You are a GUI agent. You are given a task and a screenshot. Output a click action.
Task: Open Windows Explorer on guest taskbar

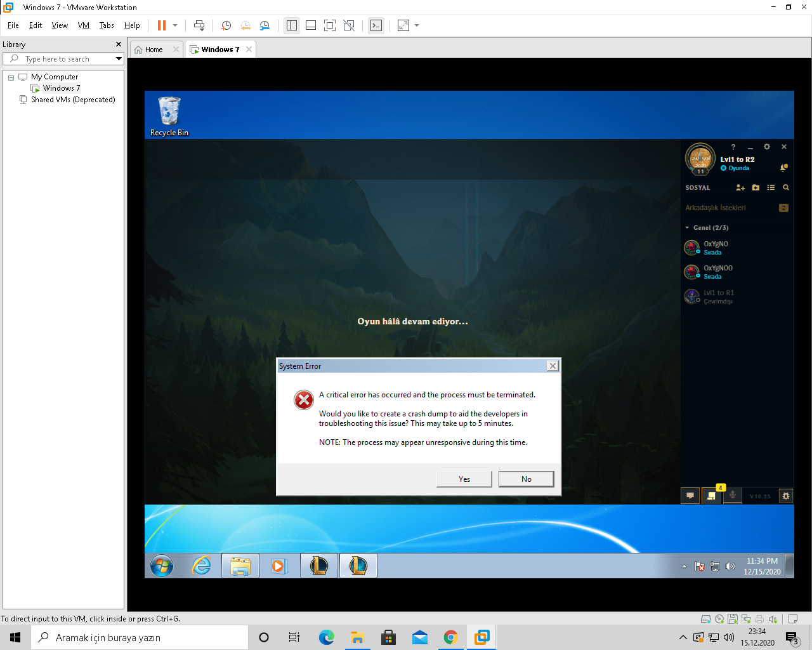tap(240, 566)
